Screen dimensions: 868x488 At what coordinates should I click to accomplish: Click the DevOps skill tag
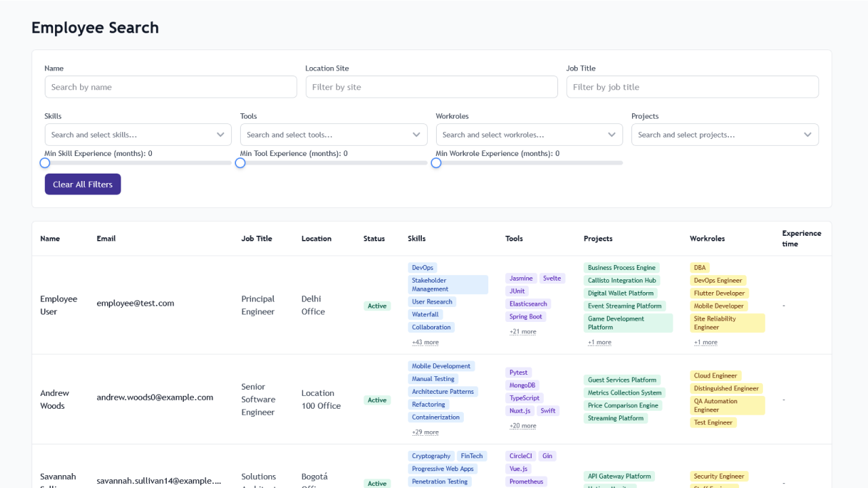click(422, 267)
